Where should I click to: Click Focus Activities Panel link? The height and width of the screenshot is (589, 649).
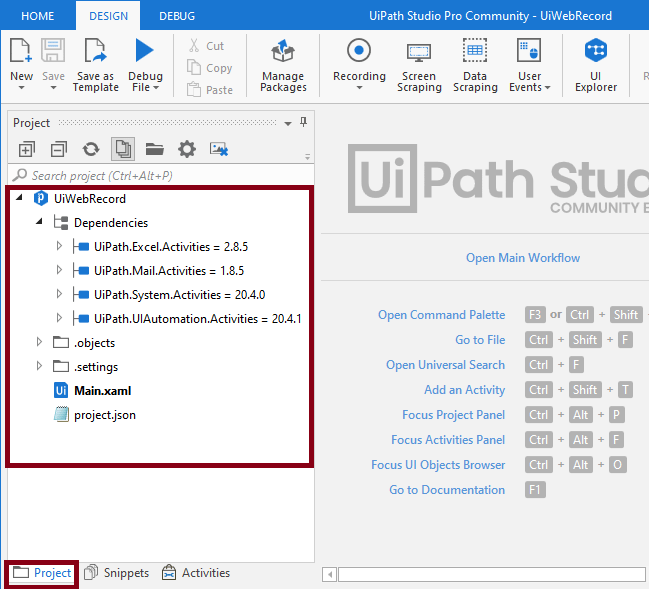pos(448,440)
